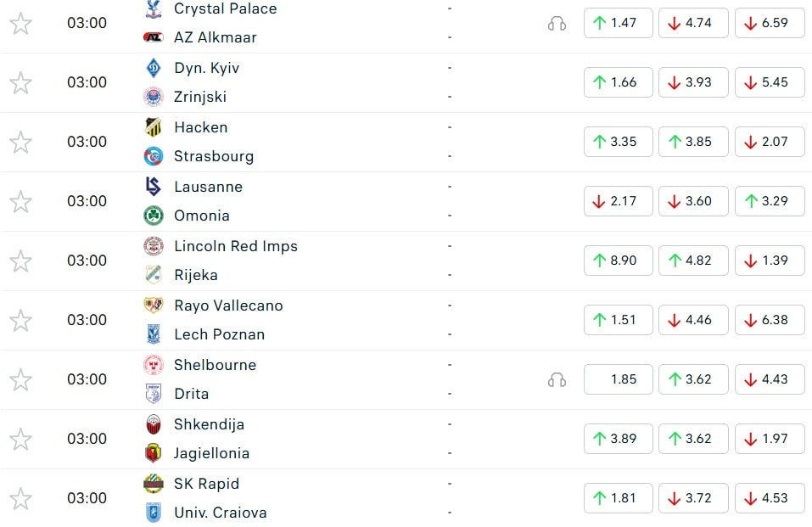Click the Jagiellonia club crest
The height and width of the screenshot is (527, 812).
[x=154, y=453]
